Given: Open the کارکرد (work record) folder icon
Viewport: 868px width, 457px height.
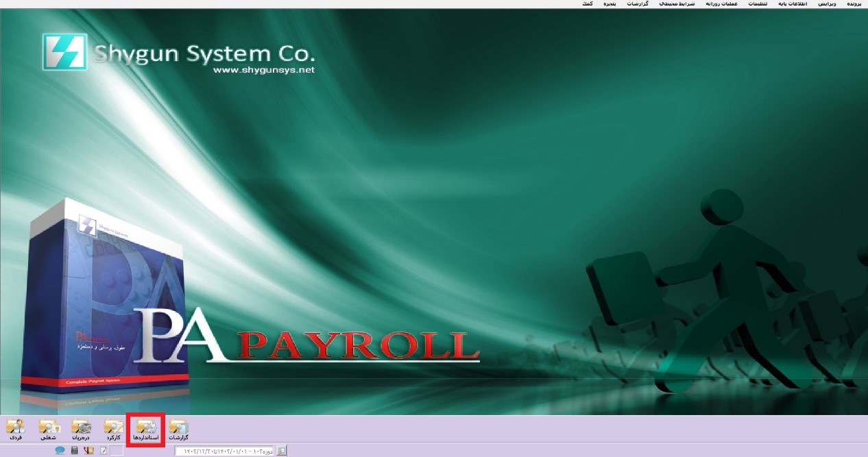Looking at the screenshot, I should (113, 429).
